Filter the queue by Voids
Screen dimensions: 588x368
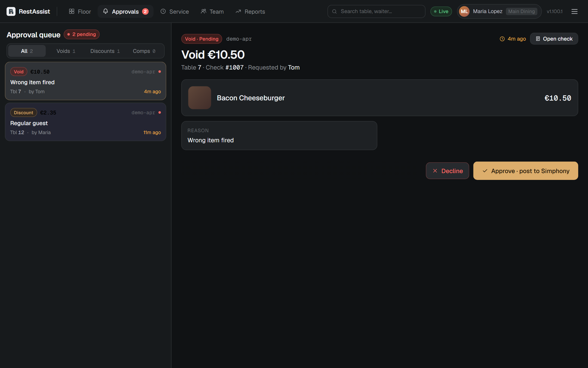(66, 51)
